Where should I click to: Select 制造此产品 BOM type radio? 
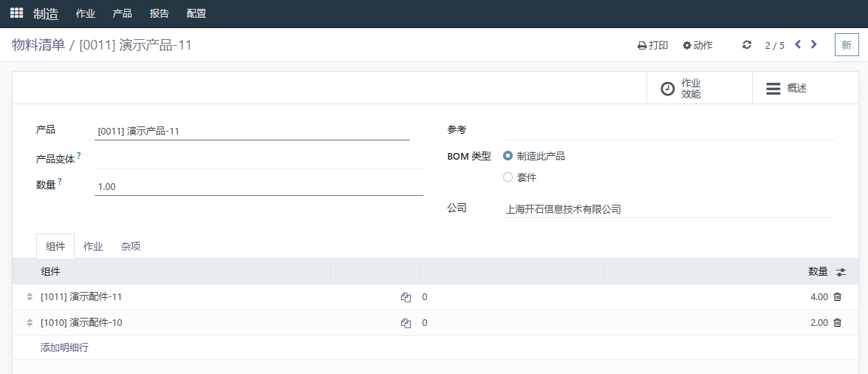[508, 156]
